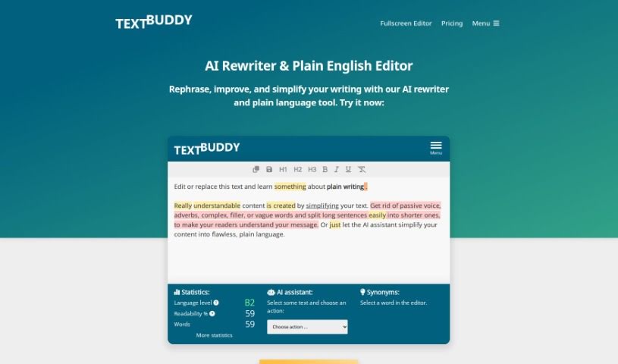
Task: Click the B2 language level value
Action: (249, 303)
